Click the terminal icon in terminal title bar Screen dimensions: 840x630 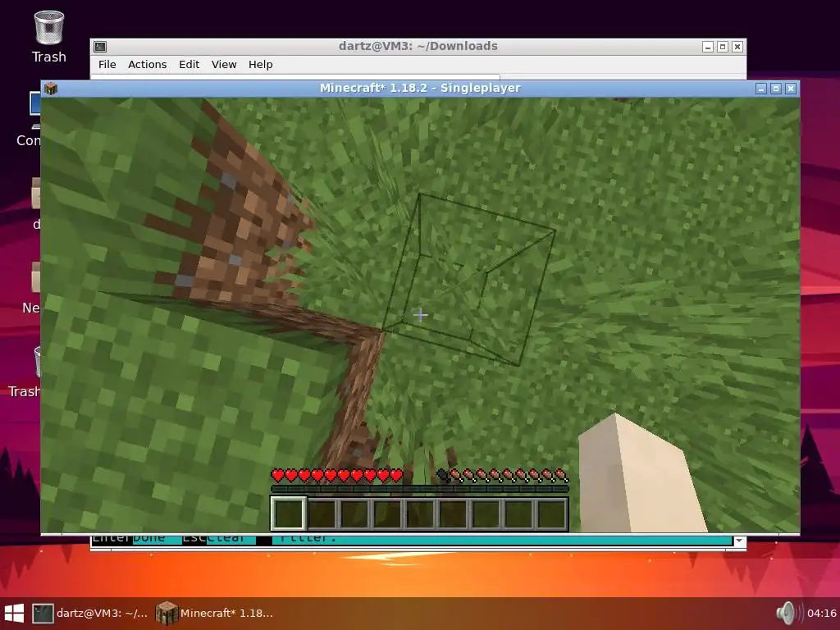coord(100,47)
